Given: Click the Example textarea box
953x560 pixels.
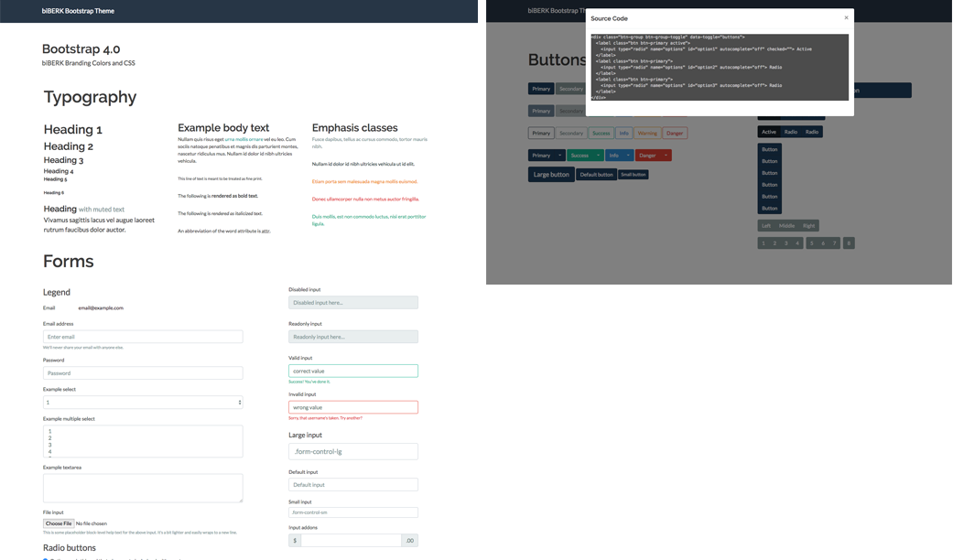Looking at the screenshot, I should coord(143,488).
